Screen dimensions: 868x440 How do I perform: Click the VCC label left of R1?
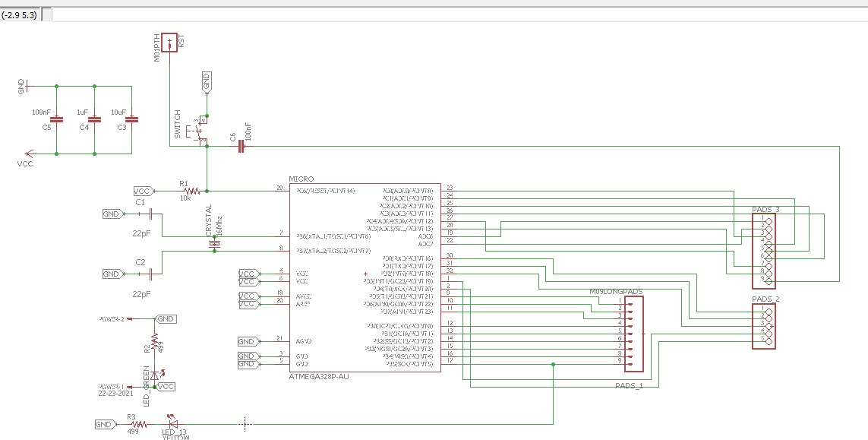click(x=144, y=191)
